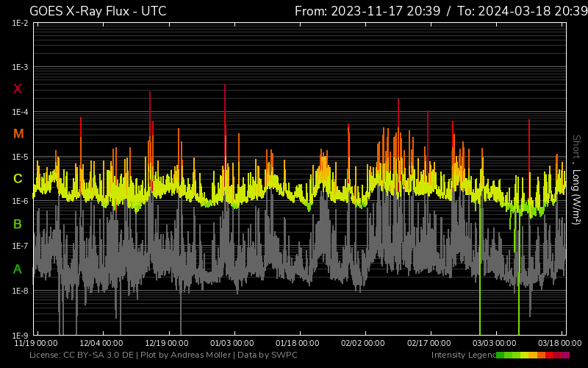This screenshot has width=588, height=368.
Task: Select the green B flare class label
Action: click(x=18, y=224)
